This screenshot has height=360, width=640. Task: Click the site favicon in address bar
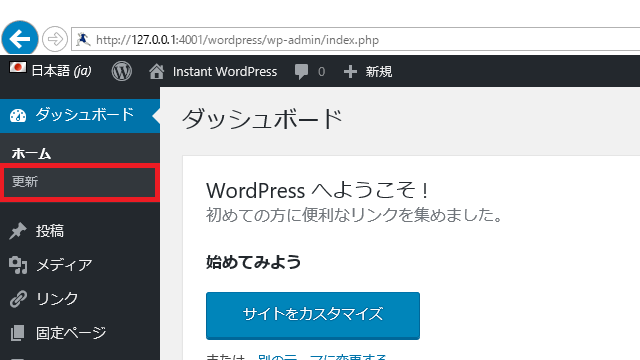tap(83, 40)
